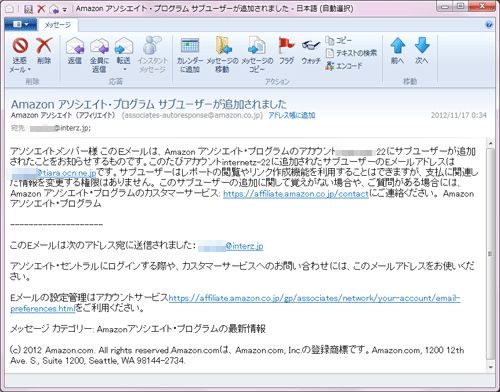Flag the message (フラグ)
500x392 pixels.
click(286, 50)
